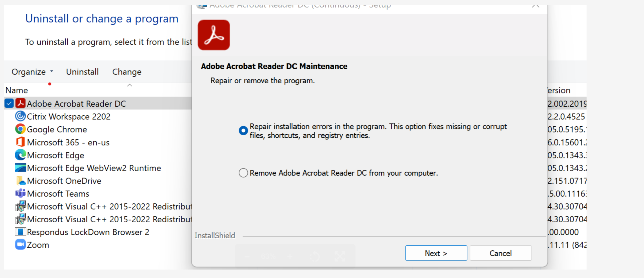Screen dimensions: 644x278
Task: Open the Organize menu options arrow
Action: point(52,72)
